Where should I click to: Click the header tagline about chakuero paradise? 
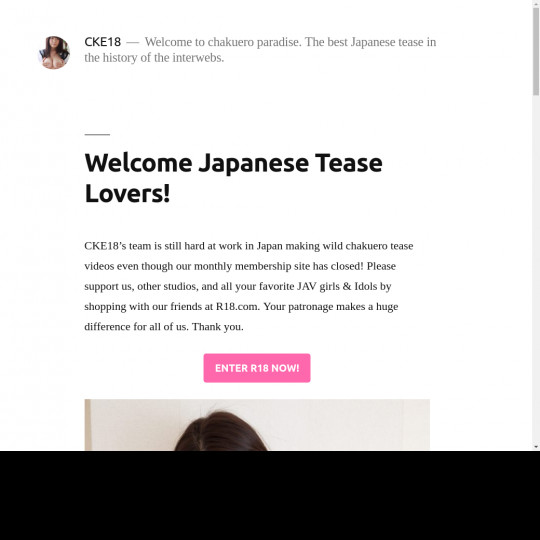click(x=260, y=50)
